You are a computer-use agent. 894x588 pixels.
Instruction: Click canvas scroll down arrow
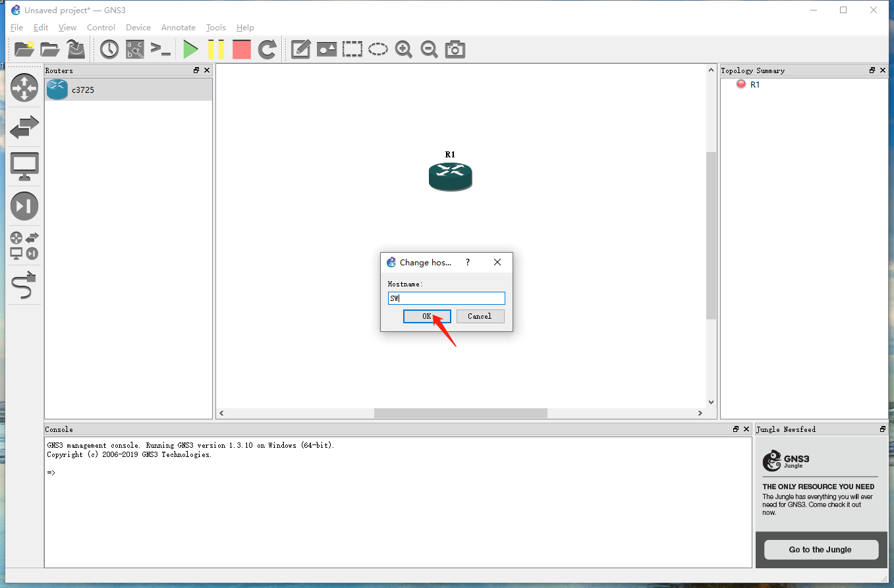point(711,402)
